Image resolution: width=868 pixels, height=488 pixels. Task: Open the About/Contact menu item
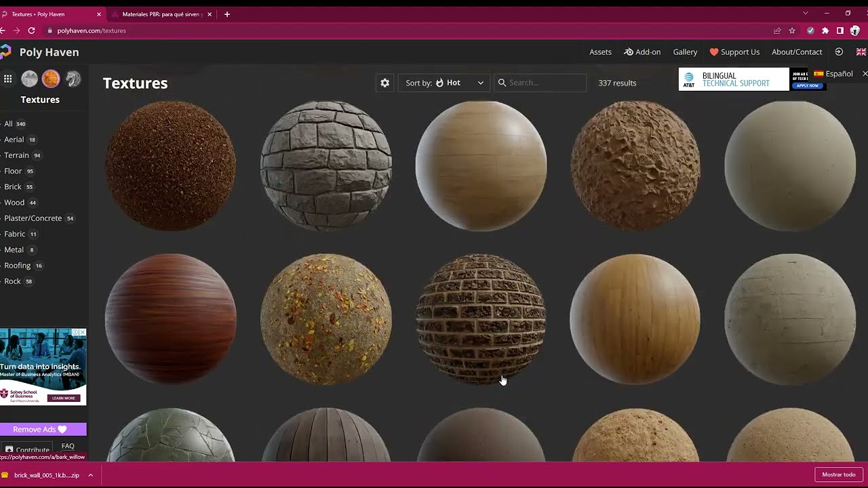(797, 52)
